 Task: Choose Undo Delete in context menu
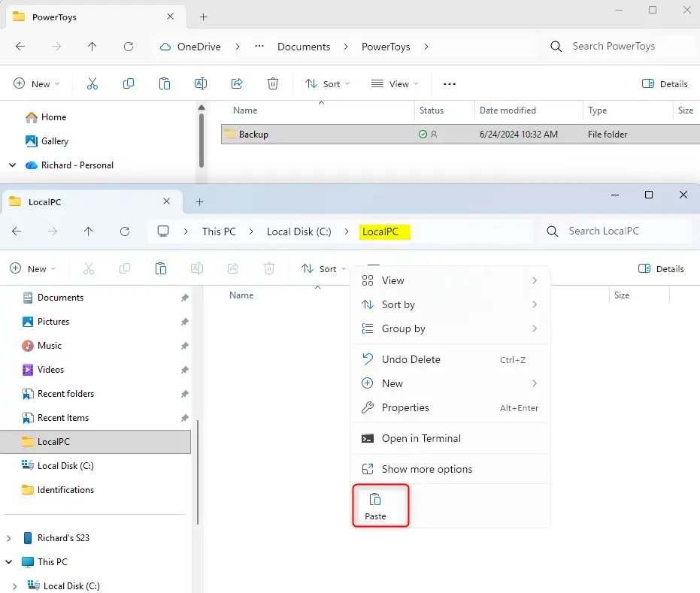(x=450, y=359)
